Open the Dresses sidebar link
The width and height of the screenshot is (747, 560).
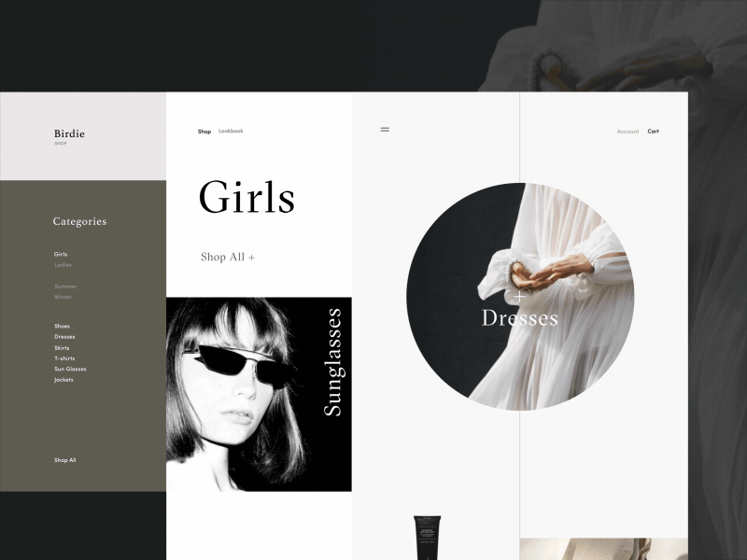click(64, 337)
